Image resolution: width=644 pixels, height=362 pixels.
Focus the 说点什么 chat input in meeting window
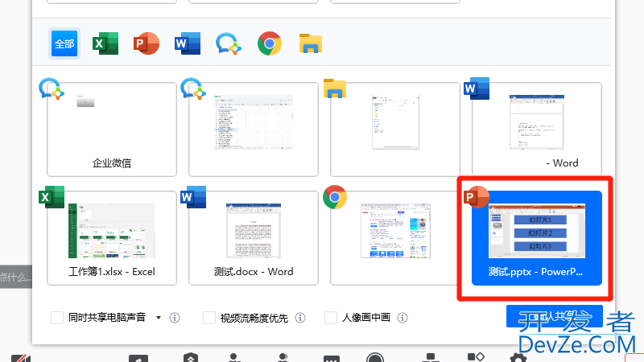click(16, 277)
